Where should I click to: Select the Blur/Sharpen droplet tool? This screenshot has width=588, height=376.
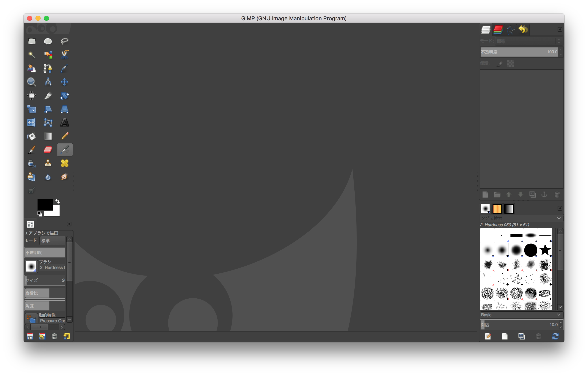coord(48,177)
